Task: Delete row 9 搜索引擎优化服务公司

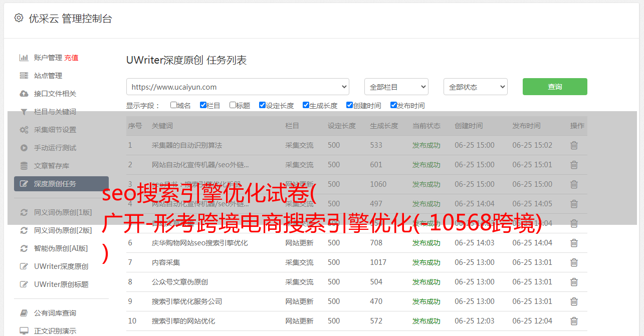Action: (x=574, y=301)
